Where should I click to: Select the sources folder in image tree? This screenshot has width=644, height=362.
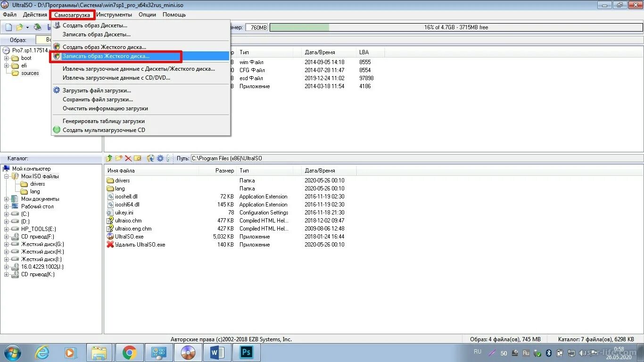pyautogui.click(x=30, y=74)
